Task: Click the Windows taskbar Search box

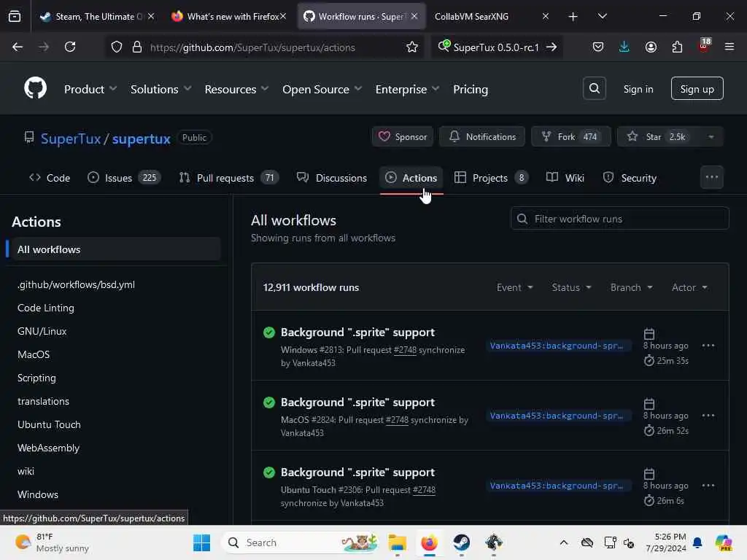Action: click(x=301, y=542)
